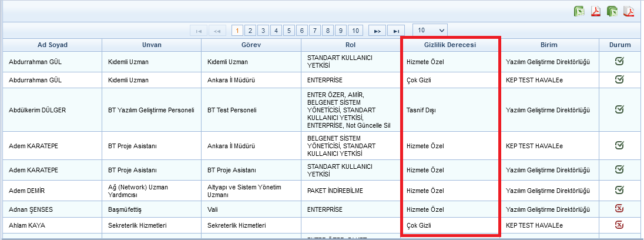Click the first page arrow in paginator
644x240 pixels.
tap(198, 31)
